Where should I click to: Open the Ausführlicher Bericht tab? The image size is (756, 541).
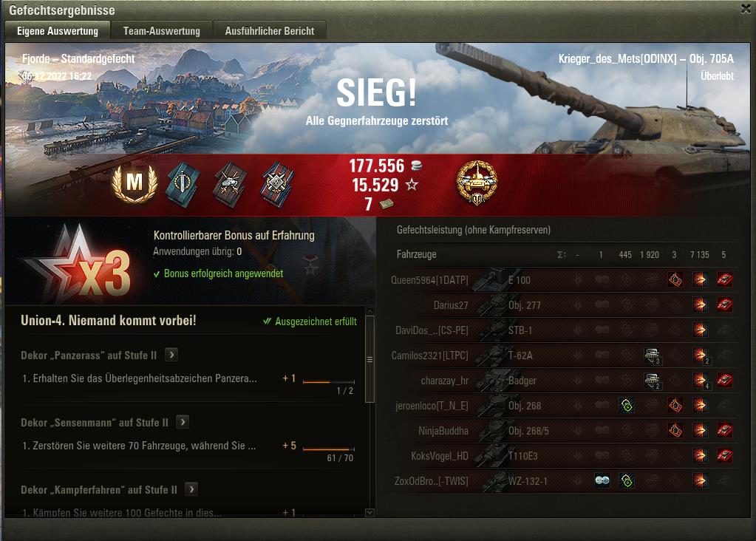270,31
